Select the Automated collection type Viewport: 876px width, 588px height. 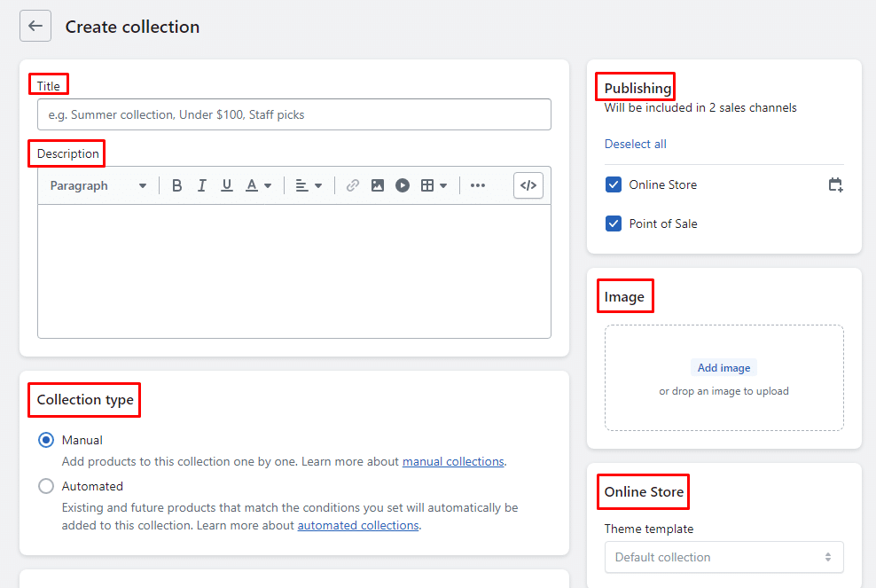46,486
